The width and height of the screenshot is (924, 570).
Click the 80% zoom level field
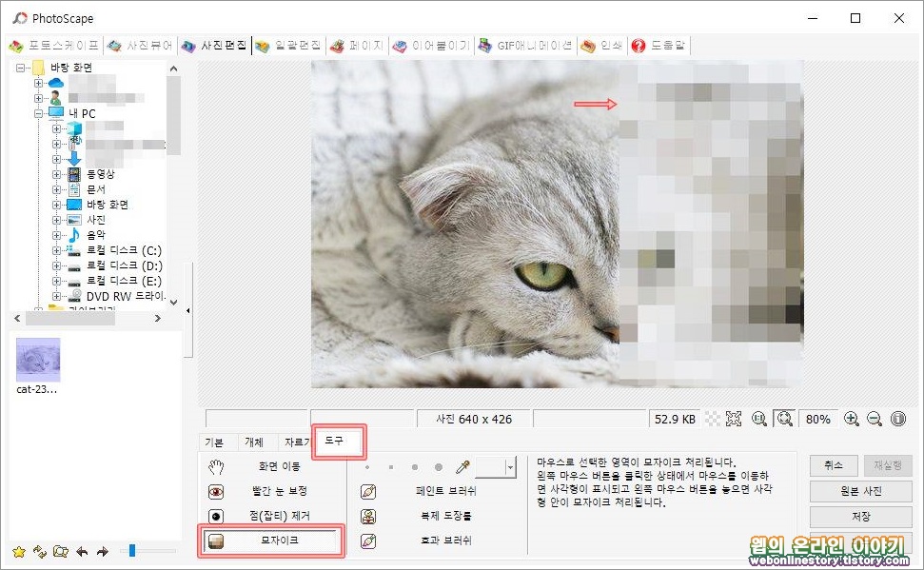click(x=818, y=419)
